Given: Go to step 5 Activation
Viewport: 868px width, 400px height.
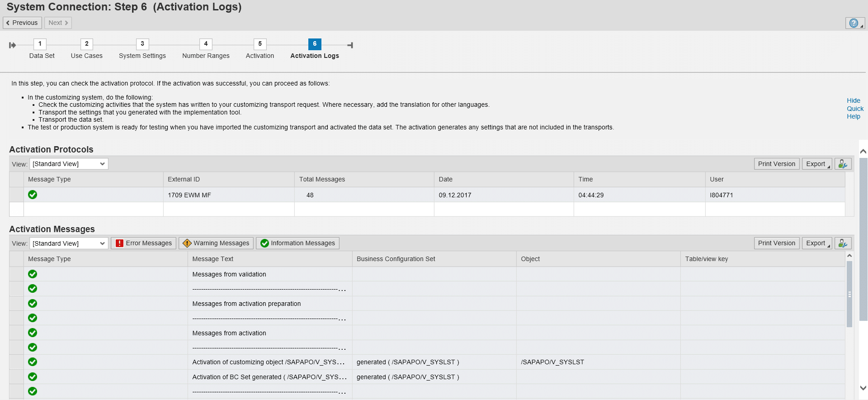Looking at the screenshot, I should point(260,44).
